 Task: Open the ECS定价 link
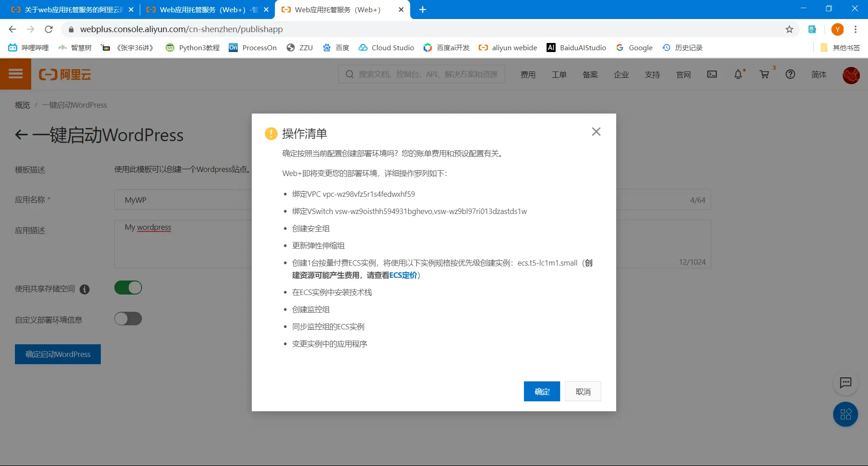click(403, 275)
